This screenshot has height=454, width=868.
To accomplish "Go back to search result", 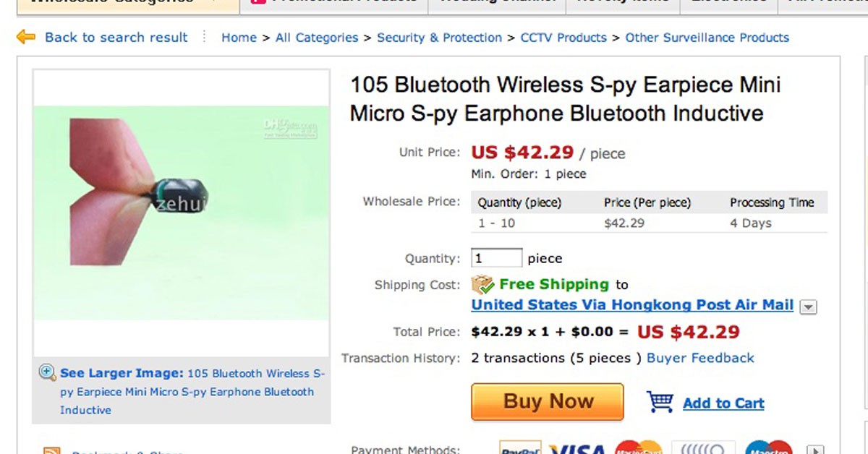I will [116, 38].
